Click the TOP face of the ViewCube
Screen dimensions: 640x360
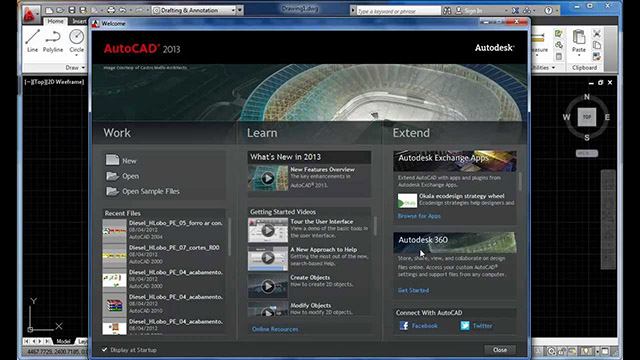point(587,117)
